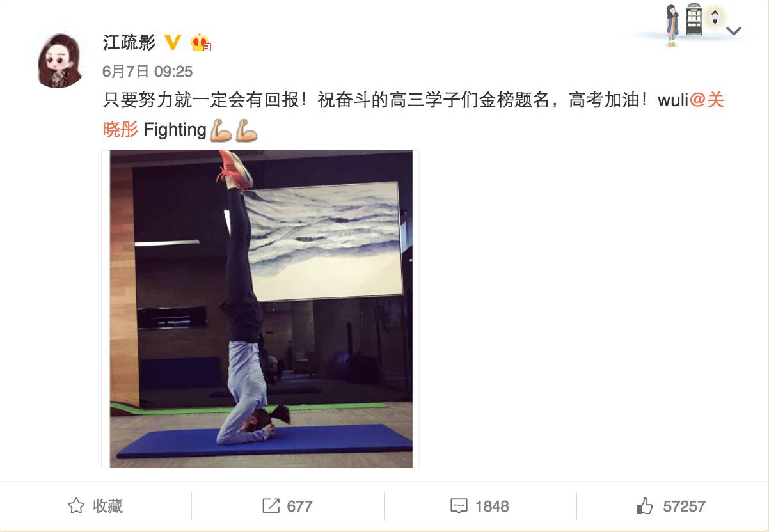The height and width of the screenshot is (532, 769).
Task: Click the 收藏 label
Action: tap(108, 506)
